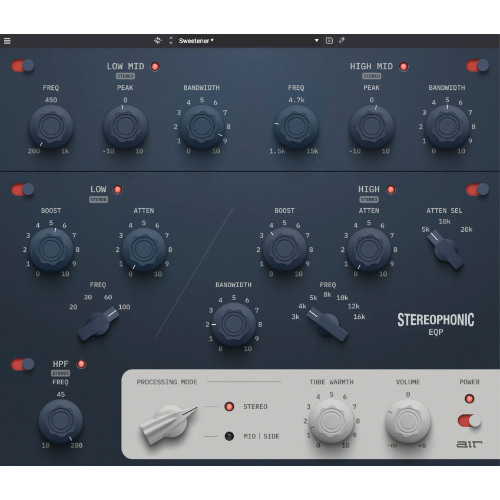Viewport: 500px width, 500px height.
Task: Click the High Mid red LED indicator
Action: pos(404,66)
